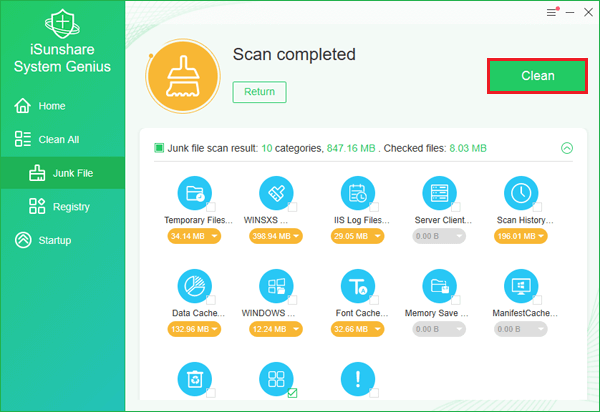Screen dimensions: 600x412
Task: Check the IIS Log Files checkbox
Action: (374, 207)
